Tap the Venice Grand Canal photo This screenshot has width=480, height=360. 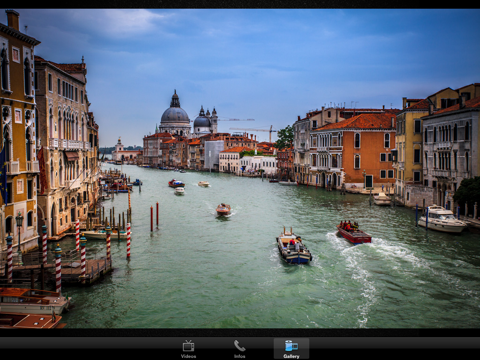point(240,169)
